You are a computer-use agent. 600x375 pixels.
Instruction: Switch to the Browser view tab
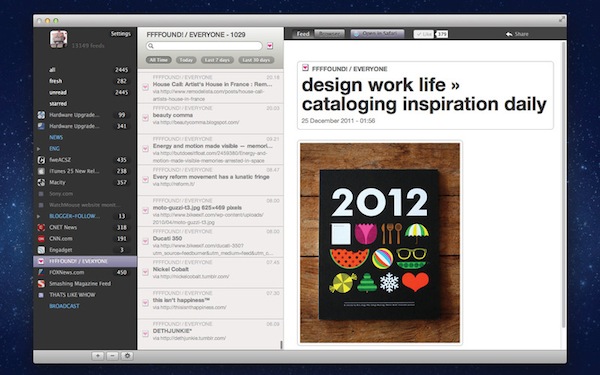click(329, 34)
